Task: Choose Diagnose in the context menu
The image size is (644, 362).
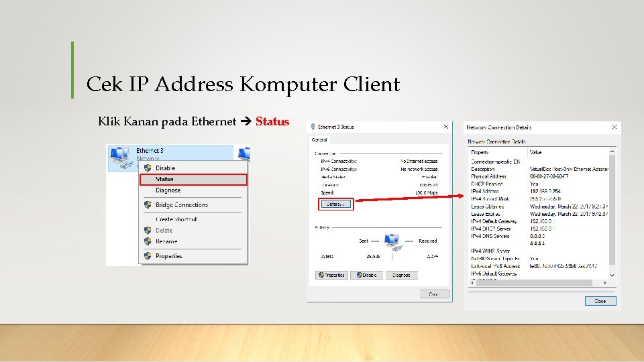Action: point(168,190)
